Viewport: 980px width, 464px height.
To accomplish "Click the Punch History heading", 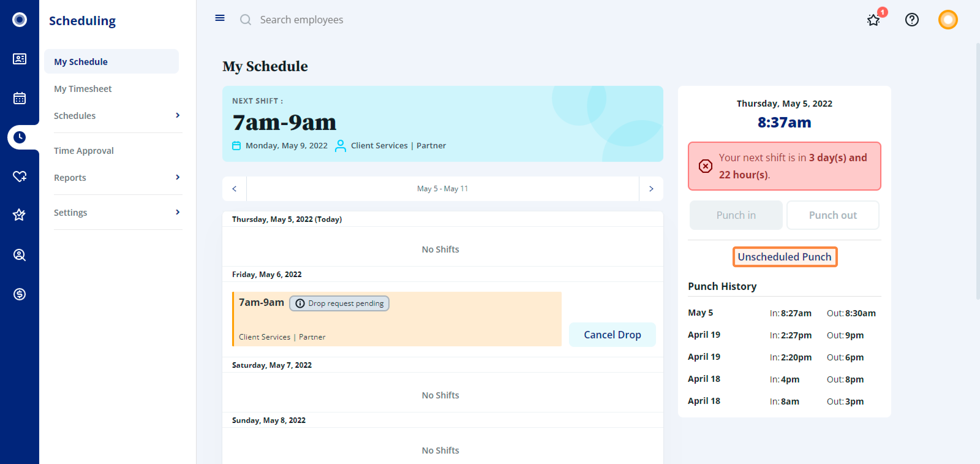I will click(722, 286).
